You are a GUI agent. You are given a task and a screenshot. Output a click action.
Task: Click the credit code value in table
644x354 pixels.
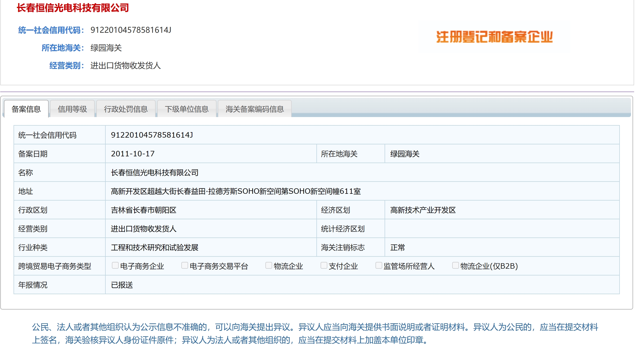click(x=152, y=135)
